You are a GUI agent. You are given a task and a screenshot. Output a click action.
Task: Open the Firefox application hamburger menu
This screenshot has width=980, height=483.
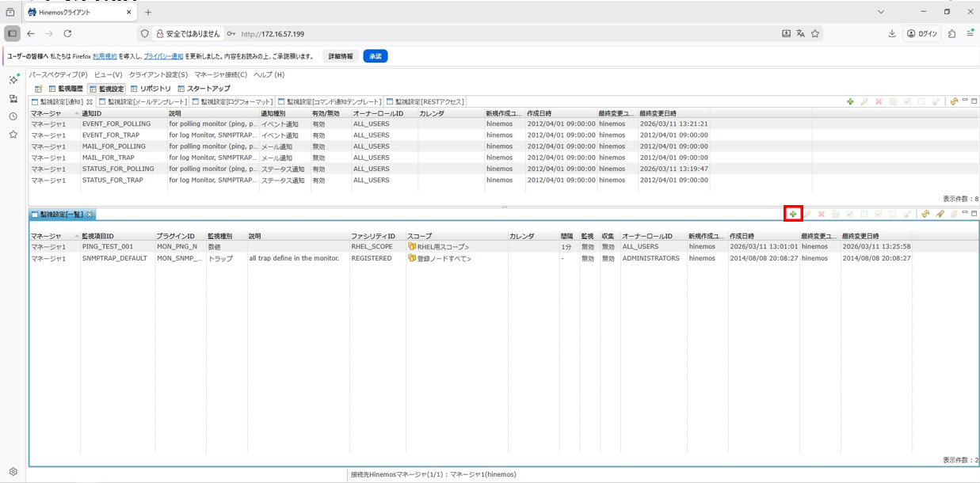pyautogui.click(x=970, y=34)
